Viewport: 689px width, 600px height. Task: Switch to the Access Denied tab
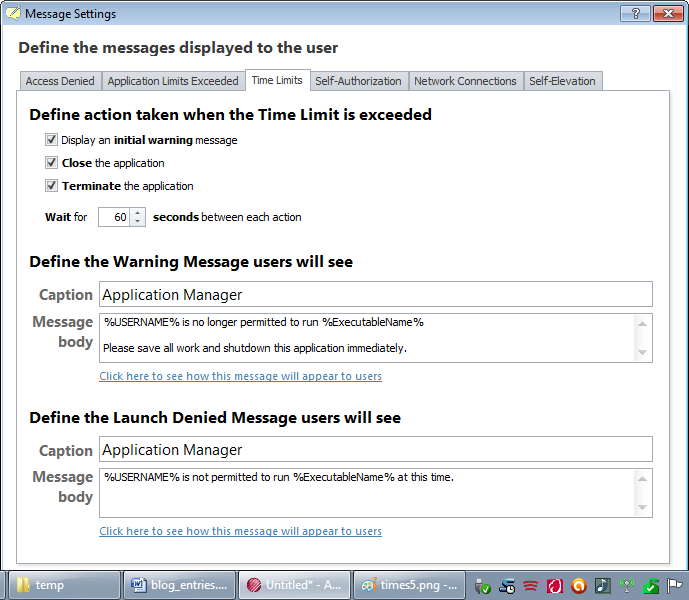(60, 81)
